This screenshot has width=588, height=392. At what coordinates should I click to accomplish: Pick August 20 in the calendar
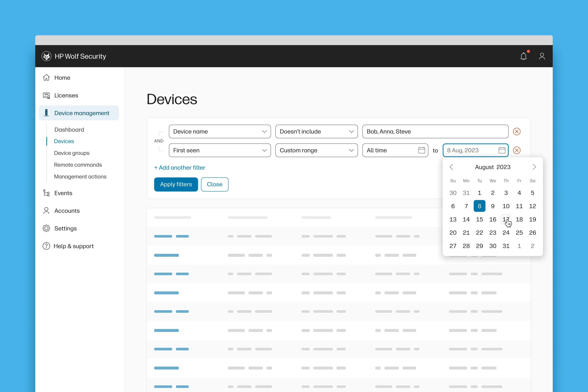tap(453, 232)
